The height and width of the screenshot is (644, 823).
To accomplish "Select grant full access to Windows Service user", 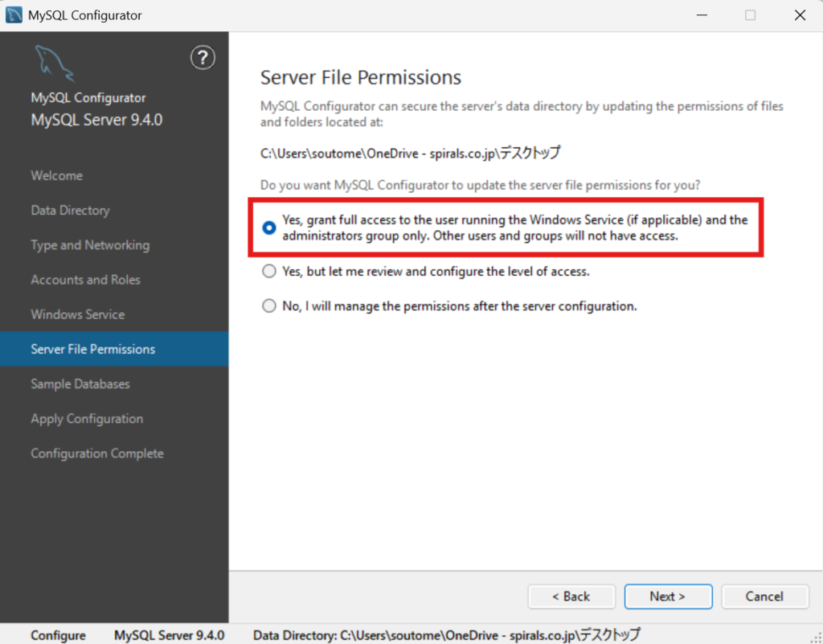I will click(x=269, y=228).
